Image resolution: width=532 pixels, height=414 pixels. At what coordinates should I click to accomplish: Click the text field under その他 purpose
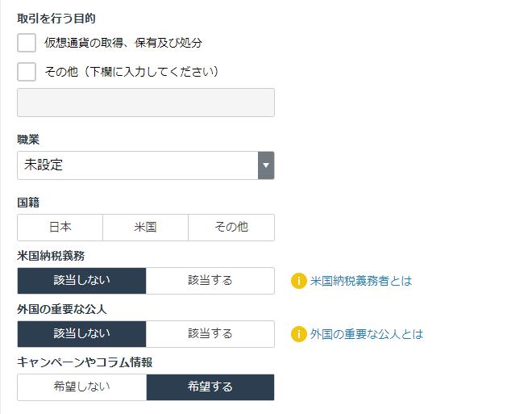tap(146, 102)
